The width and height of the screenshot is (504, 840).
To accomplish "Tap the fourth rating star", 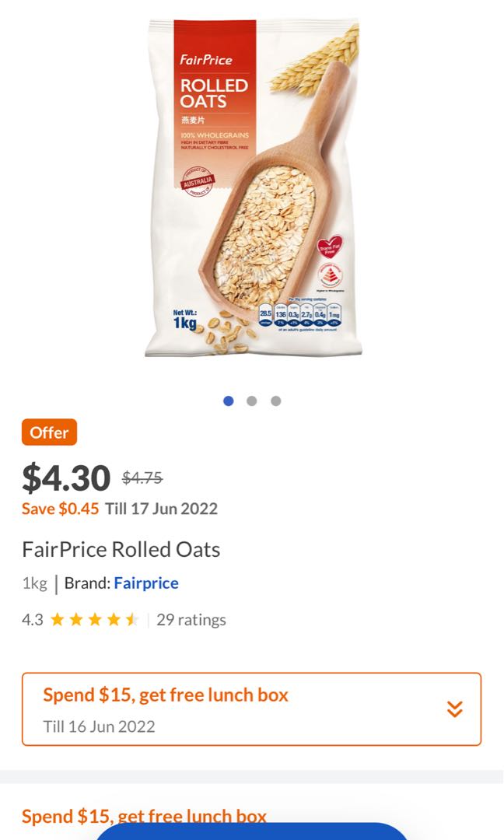I will pos(113,619).
